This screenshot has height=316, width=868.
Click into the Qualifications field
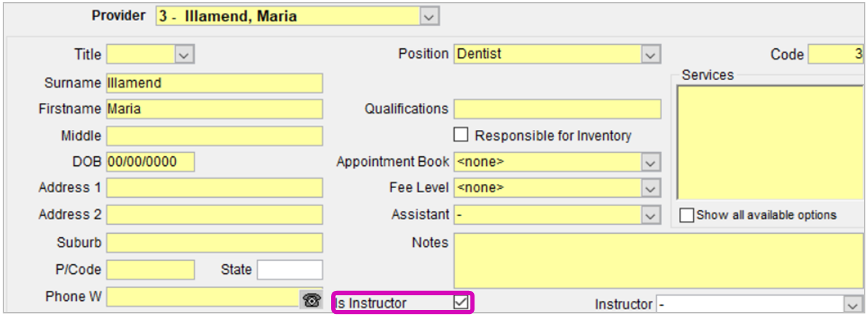click(557, 109)
